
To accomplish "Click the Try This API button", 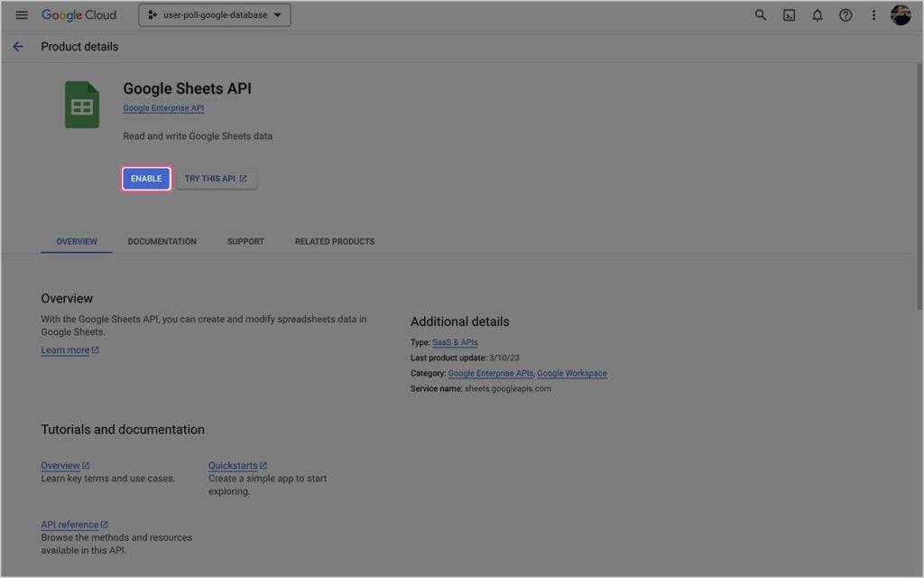I will (217, 179).
